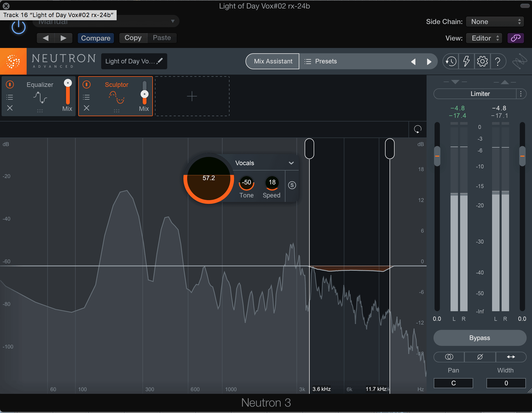Click the output gain value 0.0
Image resolution: width=532 pixels, height=413 pixels.
(522, 319)
